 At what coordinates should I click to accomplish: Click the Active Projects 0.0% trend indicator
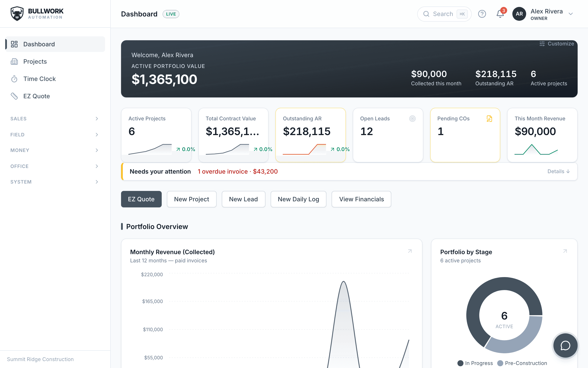186,149
